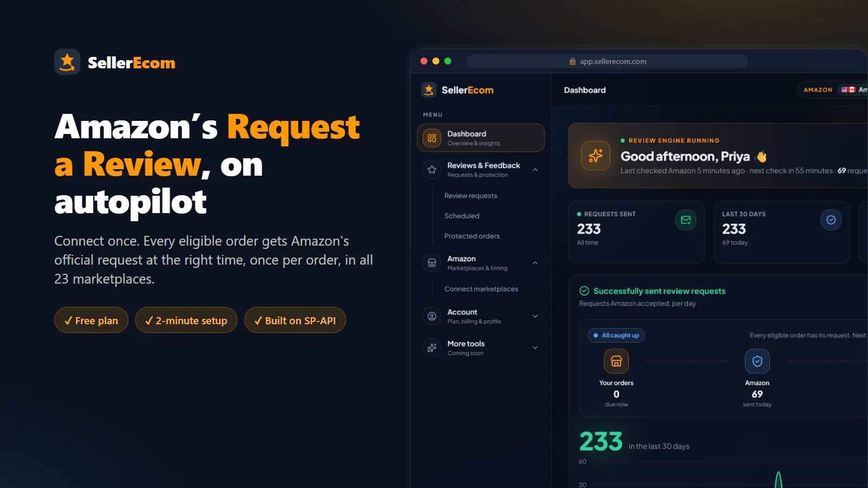Click the waving hand emoji
Image resolution: width=868 pixels, height=488 pixels.
pos(762,157)
